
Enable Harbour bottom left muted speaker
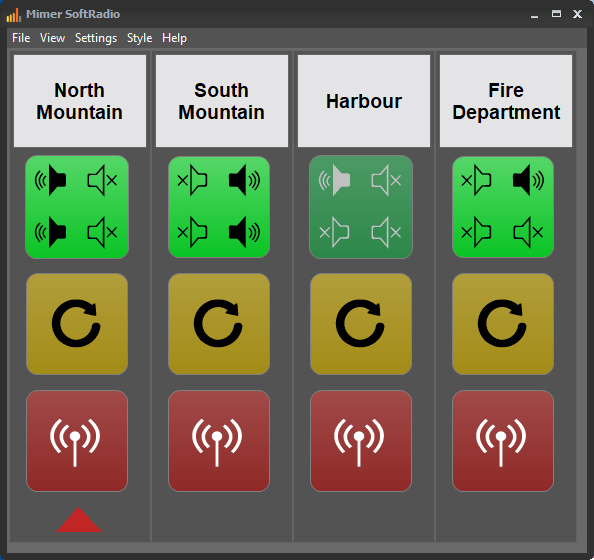click(335, 232)
